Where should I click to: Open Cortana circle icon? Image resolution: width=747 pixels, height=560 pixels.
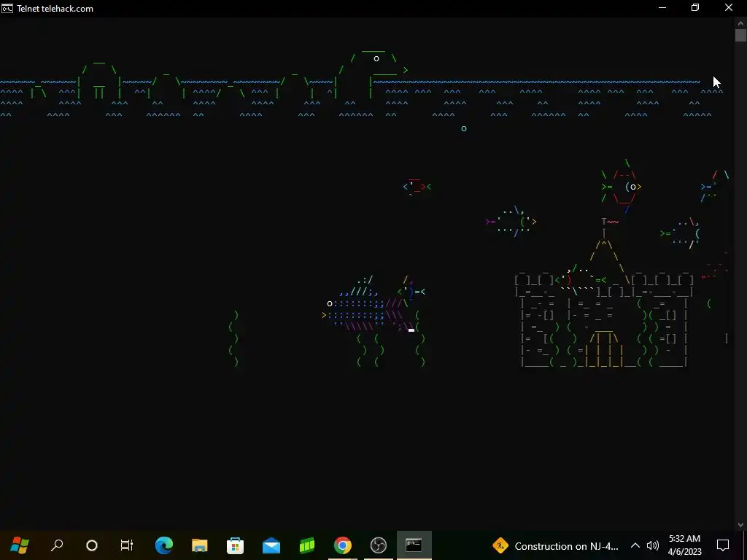pyautogui.click(x=91, y=545)
